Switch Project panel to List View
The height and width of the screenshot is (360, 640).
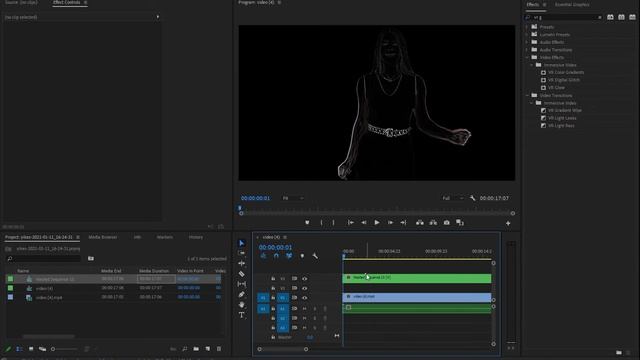coord(19,349)
